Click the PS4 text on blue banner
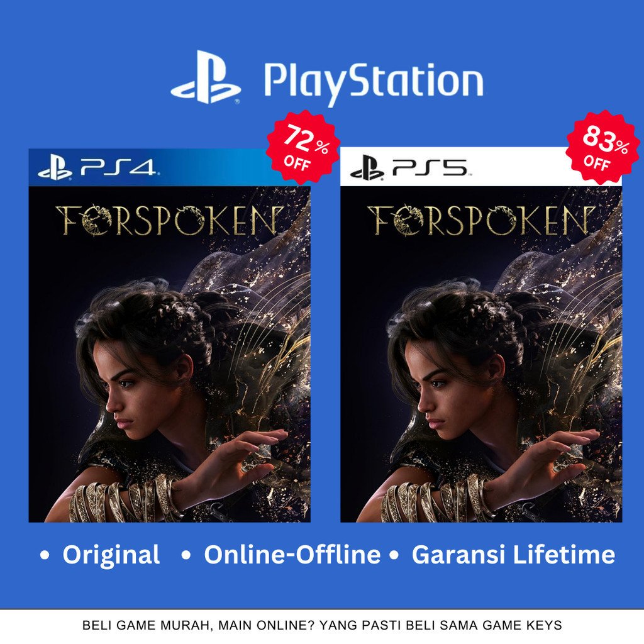Image resolution: width=644 pixels, height=644 pixels. point(118,167)
